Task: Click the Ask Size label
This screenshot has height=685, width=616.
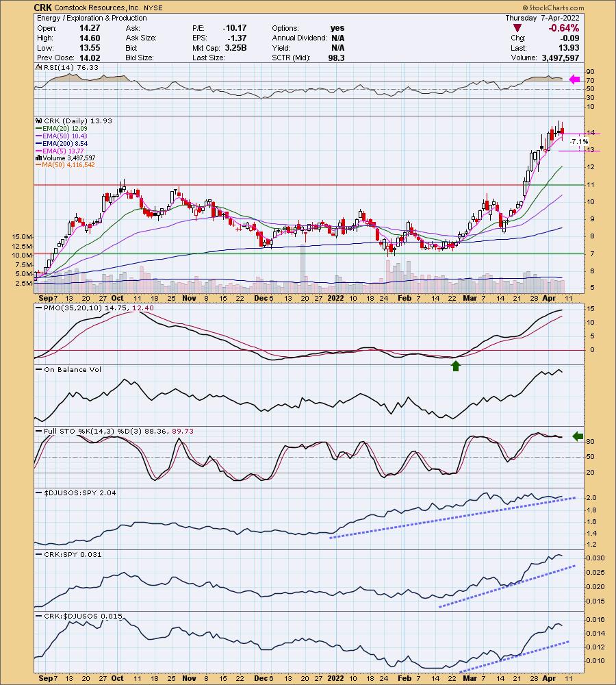Action: (142, 38)
